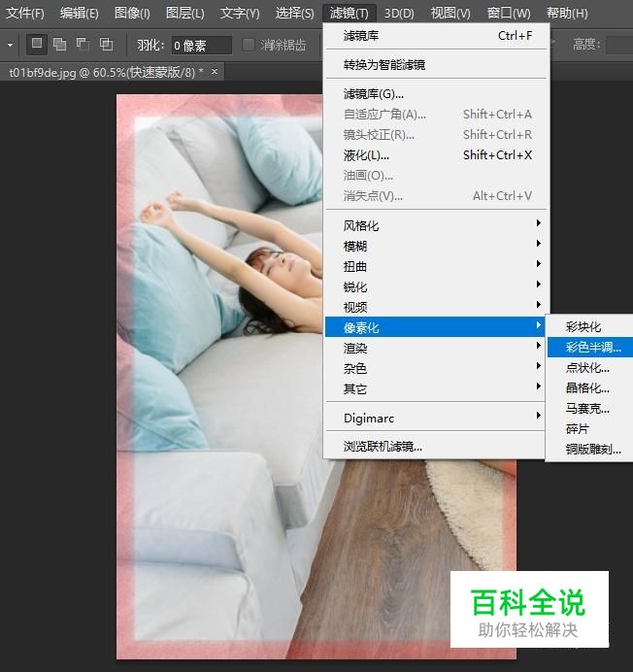Image resolution: width=633 pixels, height=672 pixels.
Task: Select 彩块化 in the submenu
Action: tap(590, 326)
